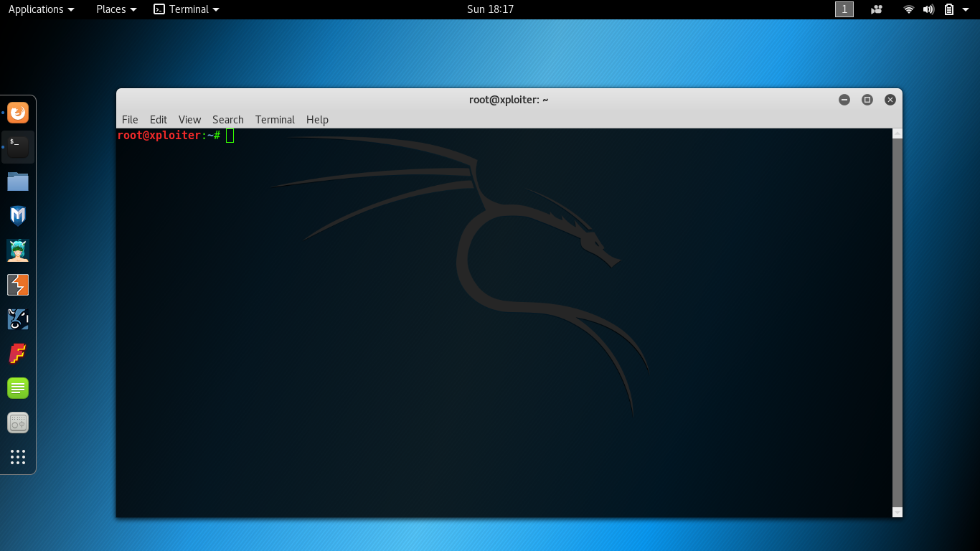The image size is (980, 551).
Task: Open the Files folder icon in dock
Action: click(18, 182)
